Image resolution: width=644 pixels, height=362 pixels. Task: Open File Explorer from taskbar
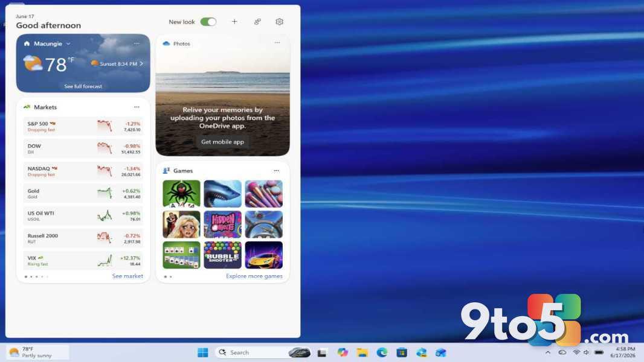click(362, 352)
